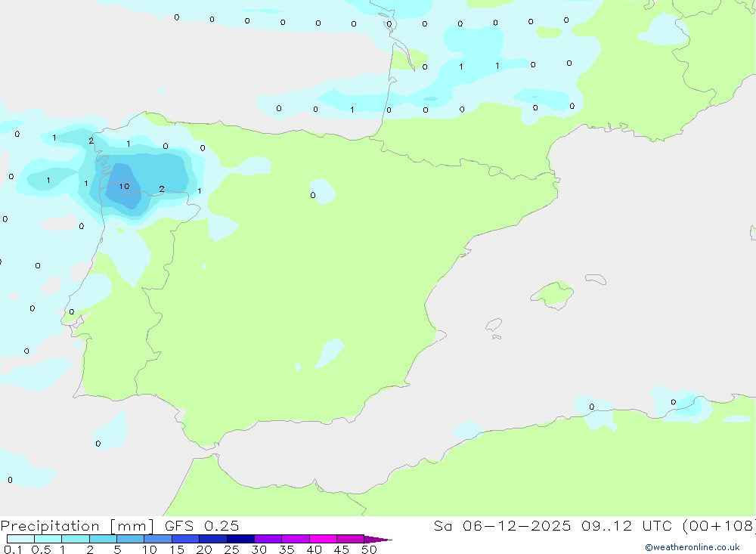Click the Menorca island outline
756x554 pixels.
click(596, 279)
